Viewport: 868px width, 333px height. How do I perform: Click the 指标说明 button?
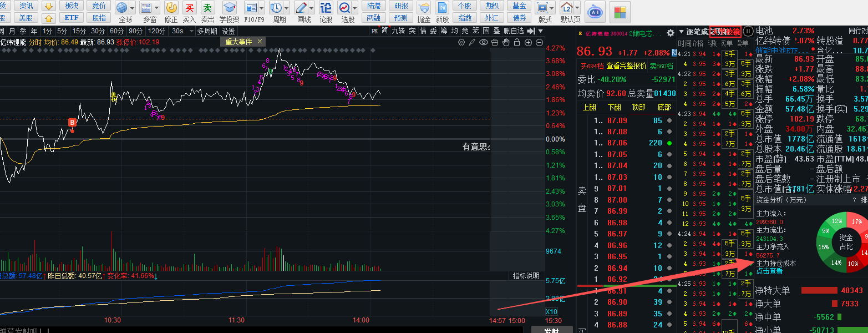(x=526, y=276)
